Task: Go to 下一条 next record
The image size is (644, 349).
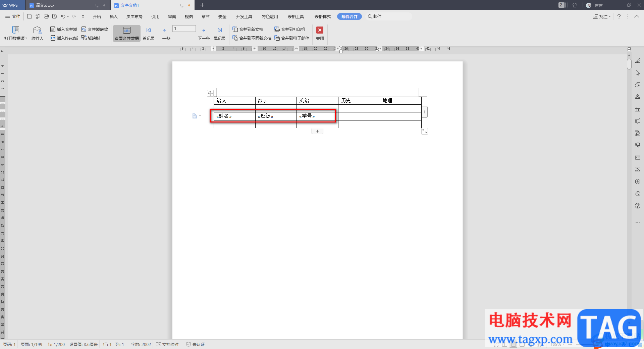Action: [204, 34]
